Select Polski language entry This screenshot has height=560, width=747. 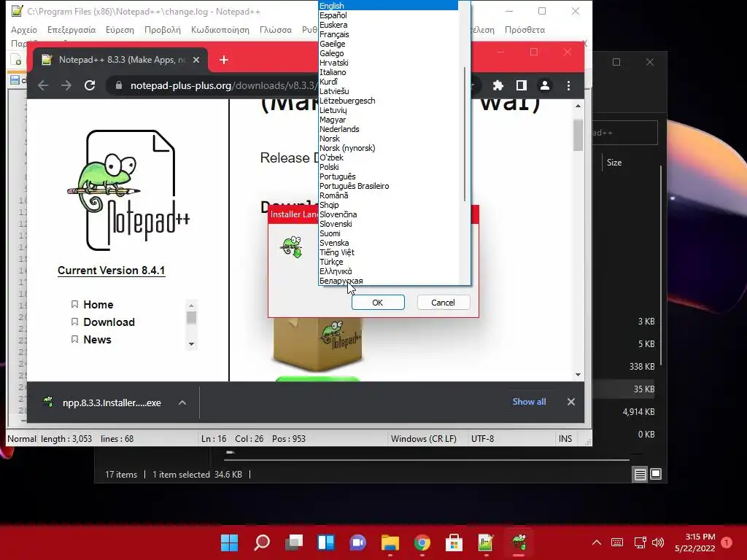(388, 167)
